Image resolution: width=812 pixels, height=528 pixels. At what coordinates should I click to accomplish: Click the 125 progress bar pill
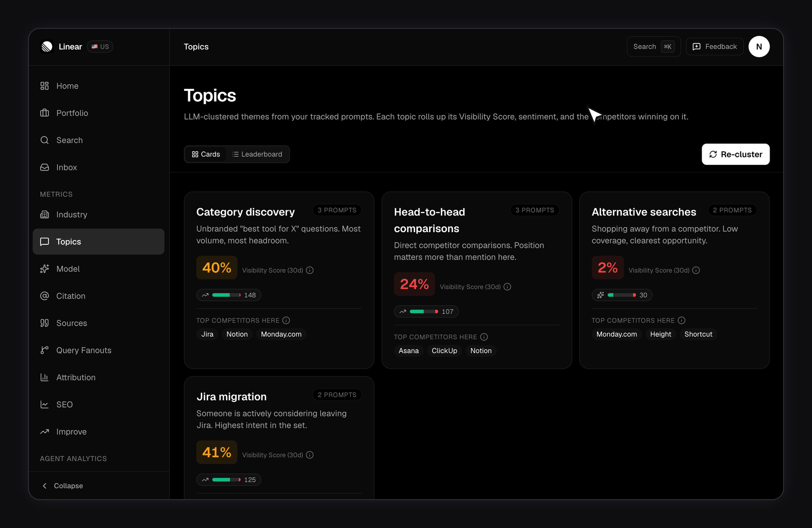pyautogui.click(x=229, y=480)
